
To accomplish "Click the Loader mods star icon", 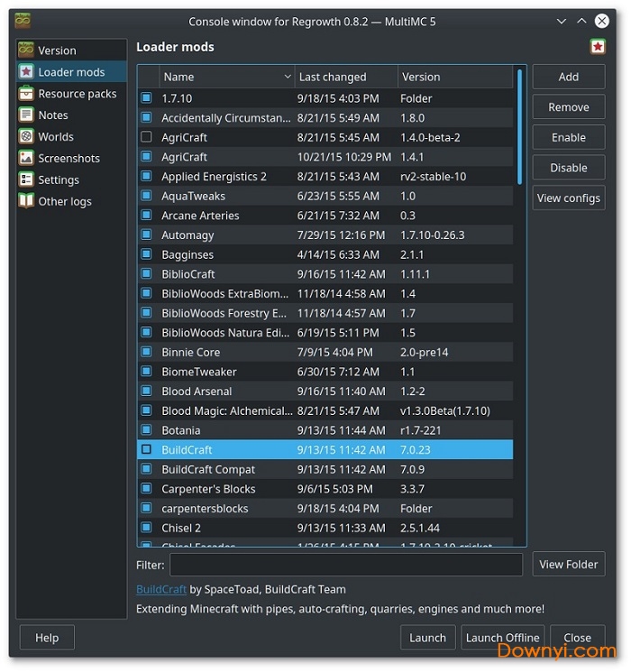I will [25, 72].
